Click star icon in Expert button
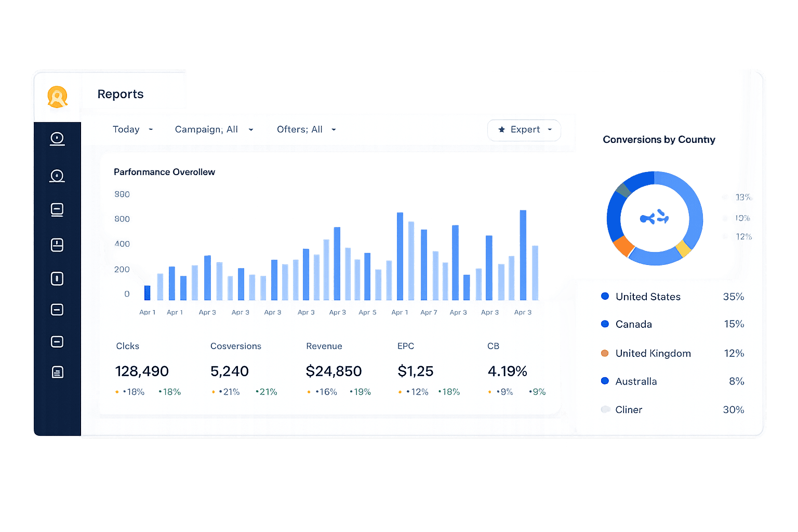Image resolution: width=798 pixels, height=532 pixels. coord(501,130)
